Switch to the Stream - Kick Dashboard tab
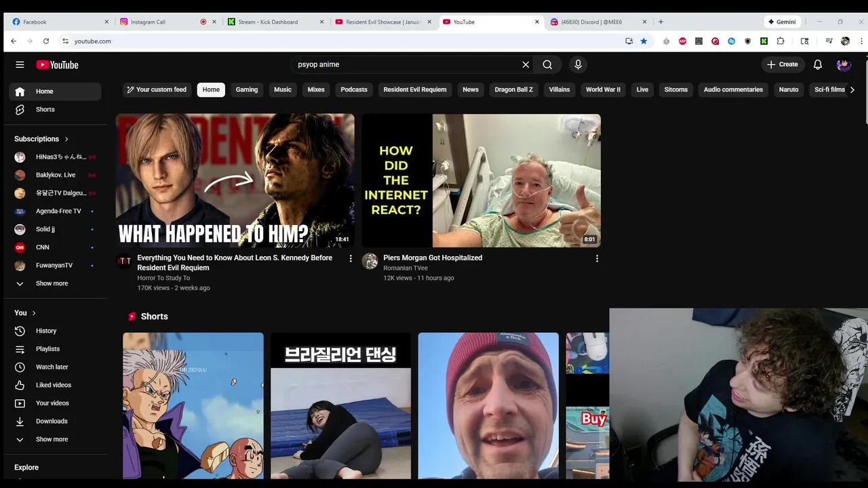The height and width of the screenshot is (488, 868). 275,22
